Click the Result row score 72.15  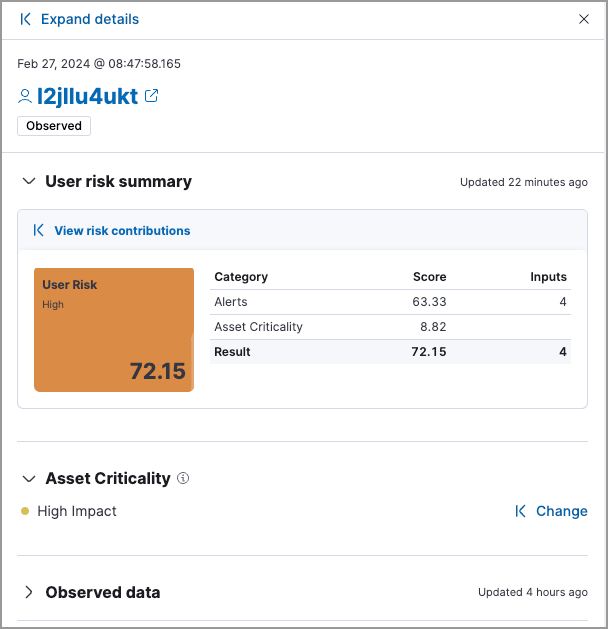(x=429, y=352)
